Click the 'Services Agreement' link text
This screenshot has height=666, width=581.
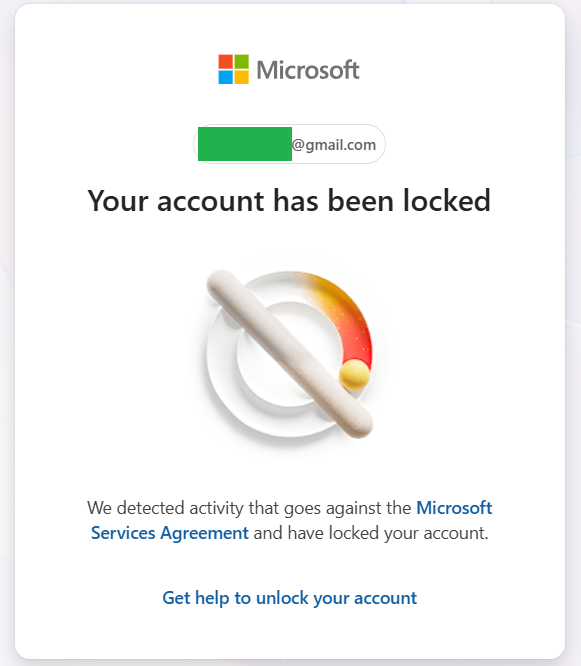pyautogui.click(x=170, y=533)
